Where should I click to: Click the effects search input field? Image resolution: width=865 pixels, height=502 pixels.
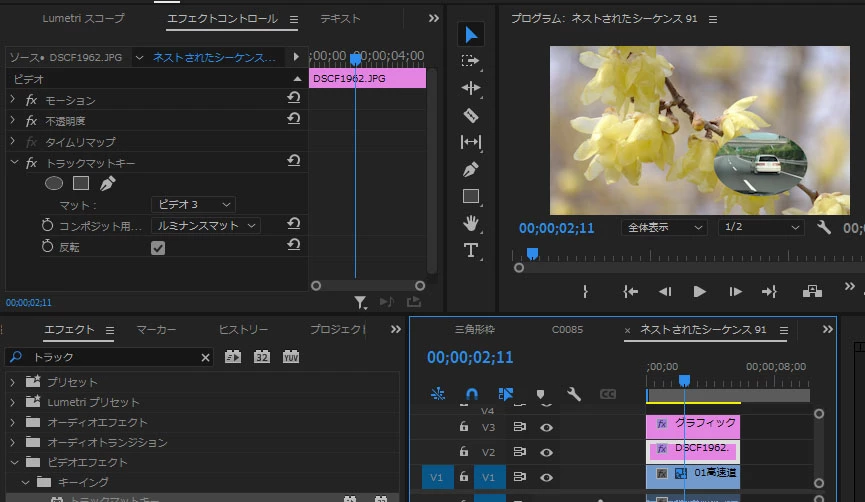click(109, 357)
